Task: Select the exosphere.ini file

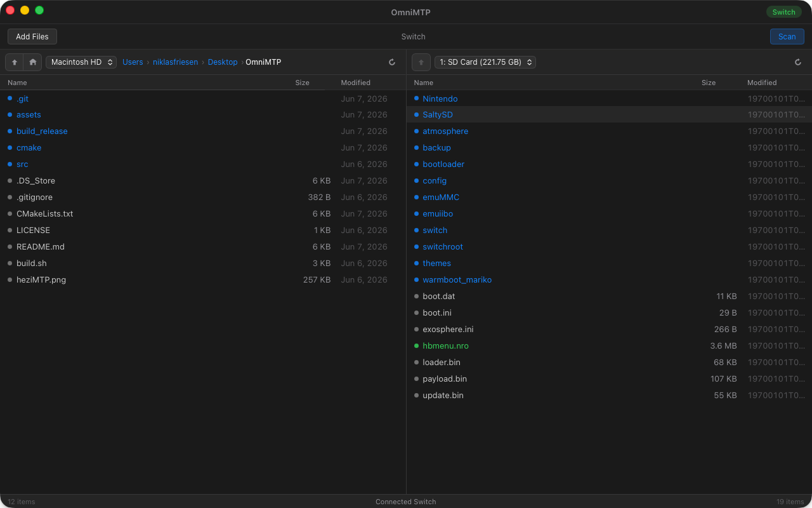Action: (609, 330)
